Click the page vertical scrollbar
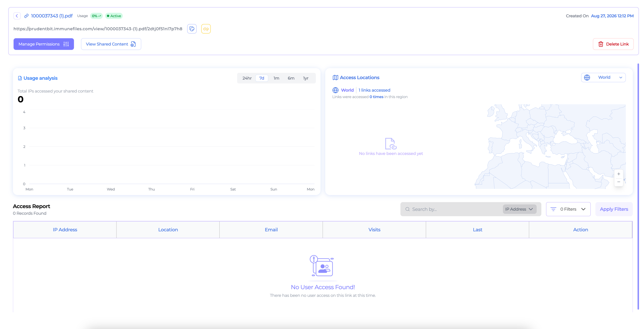This screenshot has height=329, width=644. (638, 186)
